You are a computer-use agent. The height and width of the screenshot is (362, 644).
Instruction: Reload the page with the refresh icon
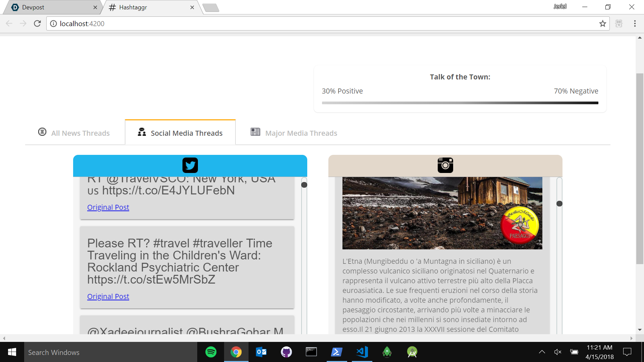point(37,23)
